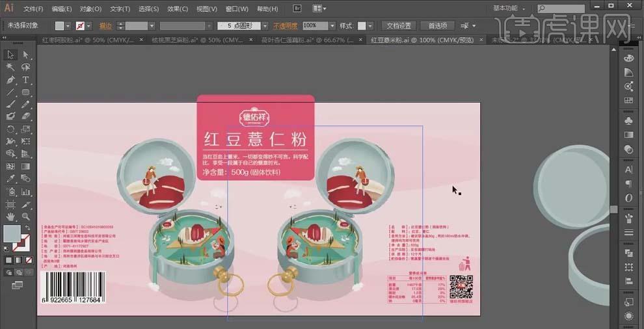Select the Pencil tool
Viewport: 644px width, 329px height.
[25, 104]
